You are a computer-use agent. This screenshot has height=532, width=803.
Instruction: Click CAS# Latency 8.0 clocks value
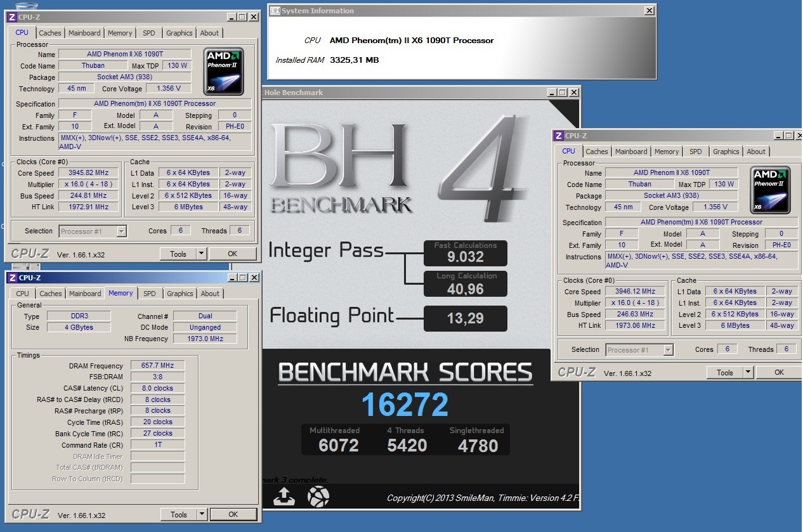click(158, 388)
